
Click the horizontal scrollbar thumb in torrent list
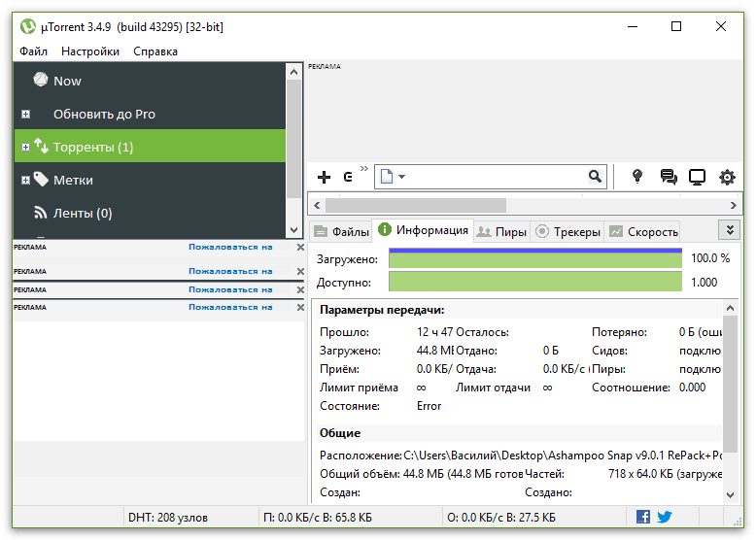(416, 205)
